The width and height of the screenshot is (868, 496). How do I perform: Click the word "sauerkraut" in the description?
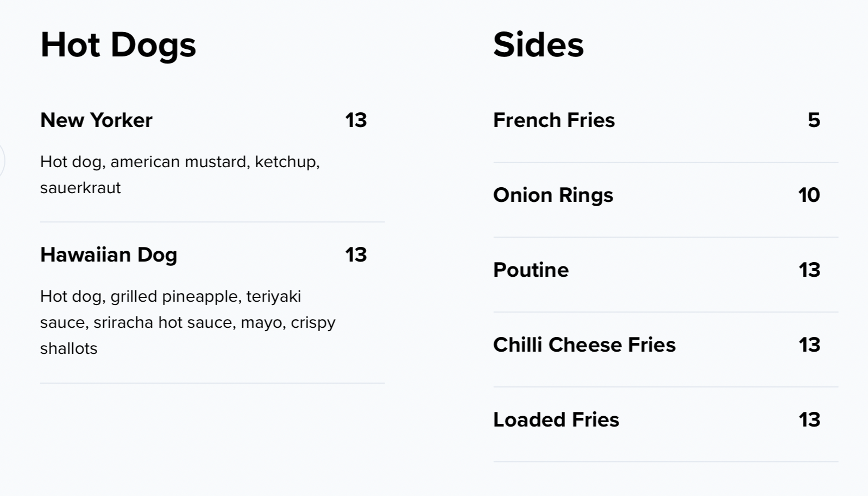coord(80,188)
